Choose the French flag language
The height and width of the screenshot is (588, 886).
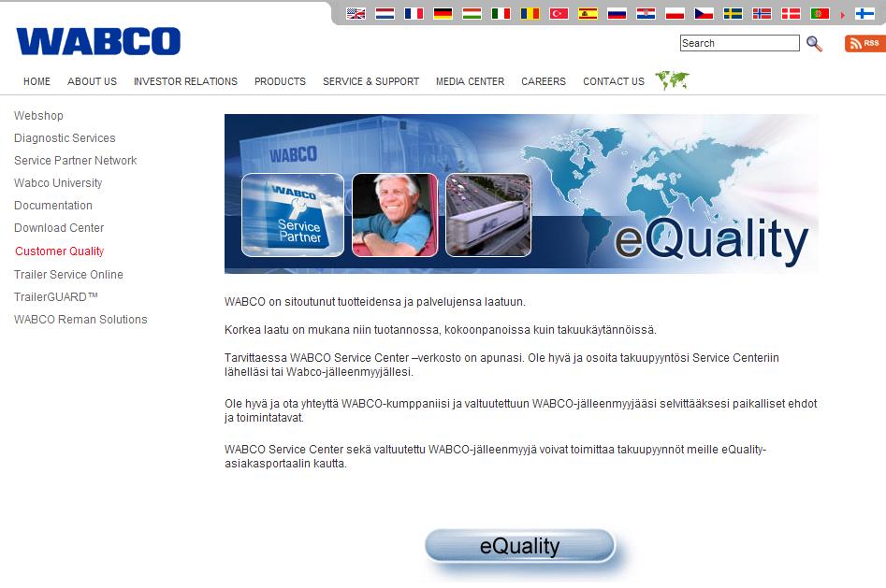coord(414,14)
